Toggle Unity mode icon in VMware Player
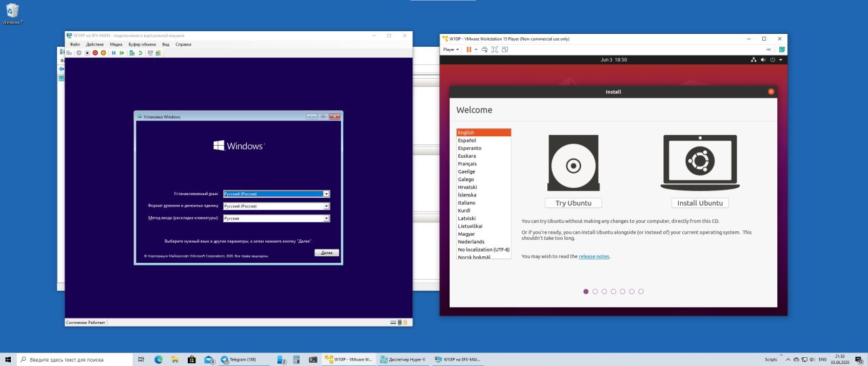 (505, 49)
